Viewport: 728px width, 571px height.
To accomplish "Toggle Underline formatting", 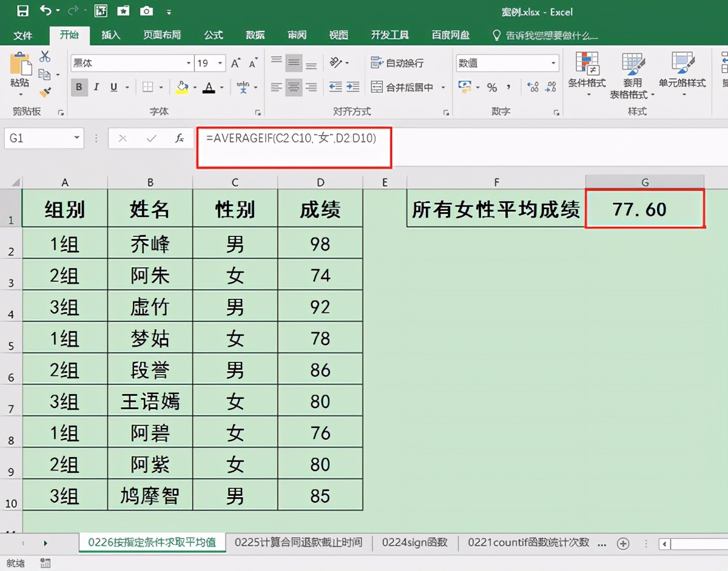I will (113, 87).
